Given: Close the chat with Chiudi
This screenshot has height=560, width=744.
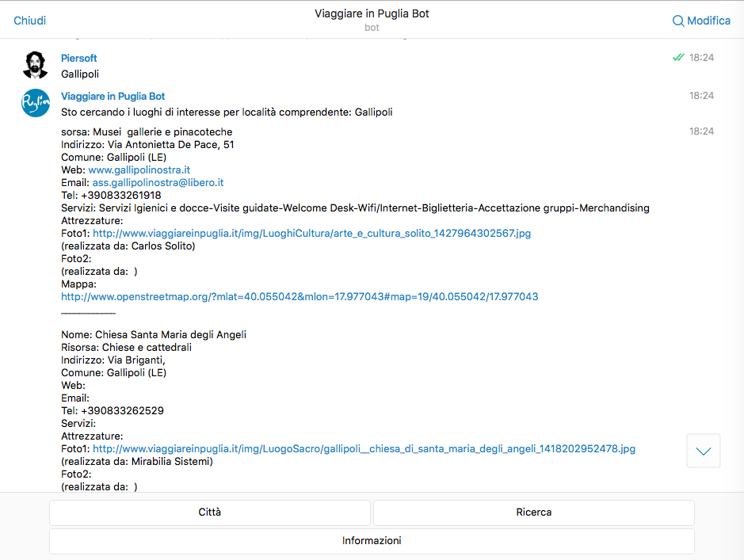Looking at the screenshot, I should pyautogui.click(x=29, y=21).
